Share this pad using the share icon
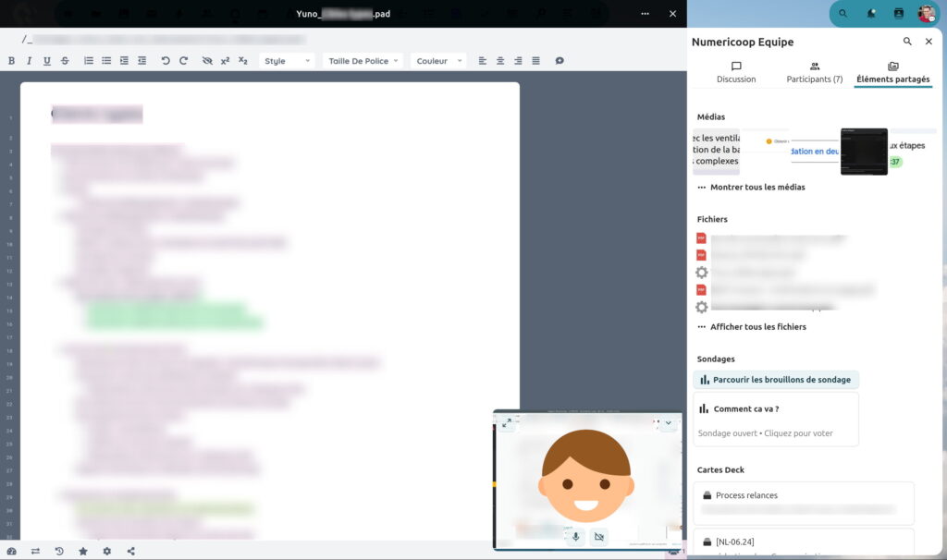This screenshot has height=560, width=947. (131, 551)
